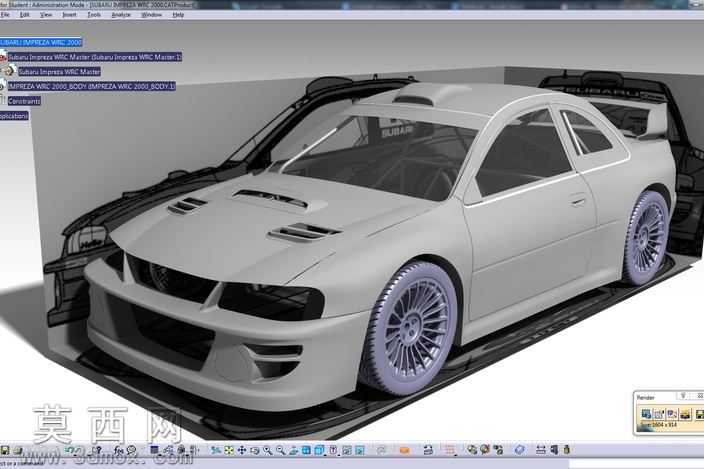Select SUBARU IMPREZA WRC 2000 root node

(40, 42)
